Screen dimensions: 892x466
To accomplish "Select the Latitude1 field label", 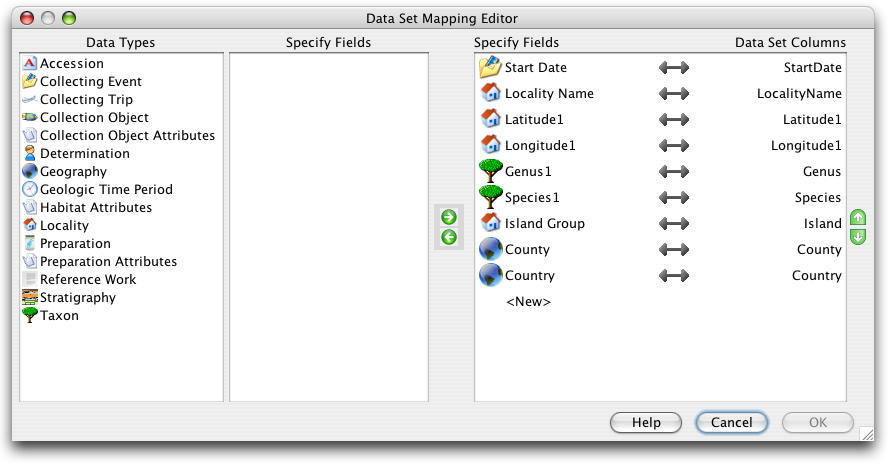I will [534, 119].
